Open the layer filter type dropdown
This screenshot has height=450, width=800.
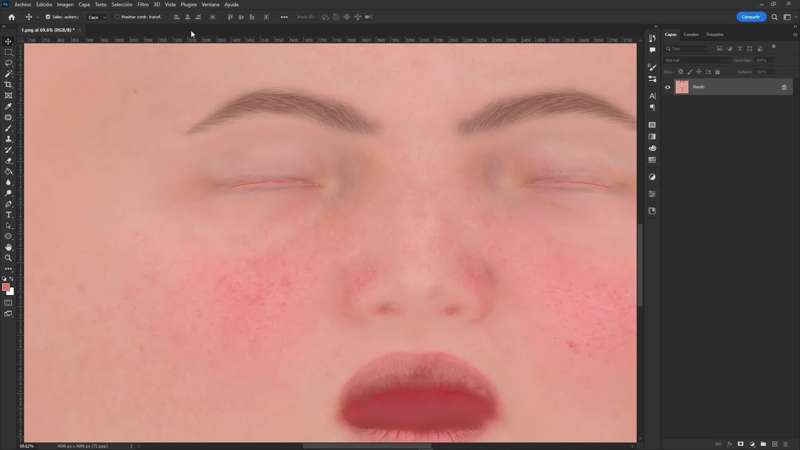pos(690,48)
